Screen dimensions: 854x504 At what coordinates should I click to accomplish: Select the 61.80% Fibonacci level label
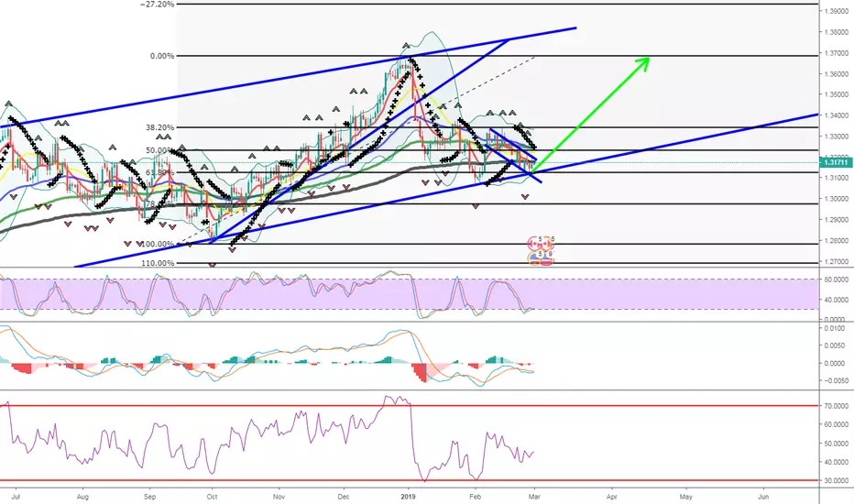point(160,172)
